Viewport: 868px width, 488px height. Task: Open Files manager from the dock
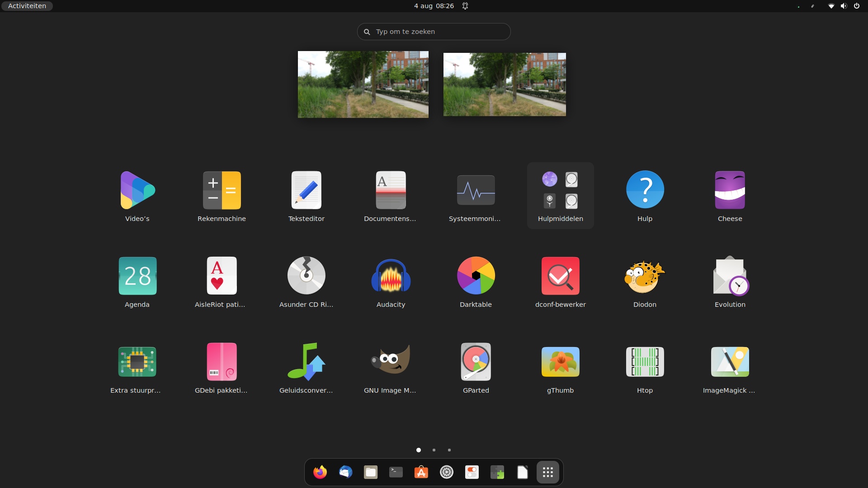click(371, 472)
